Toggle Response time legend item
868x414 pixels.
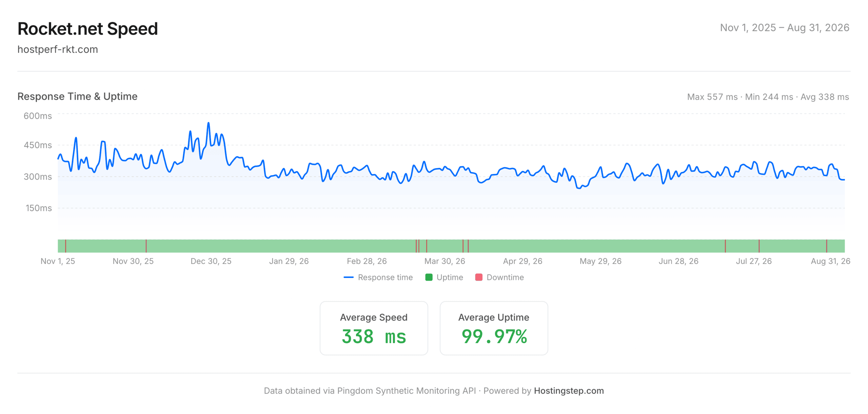378,278
